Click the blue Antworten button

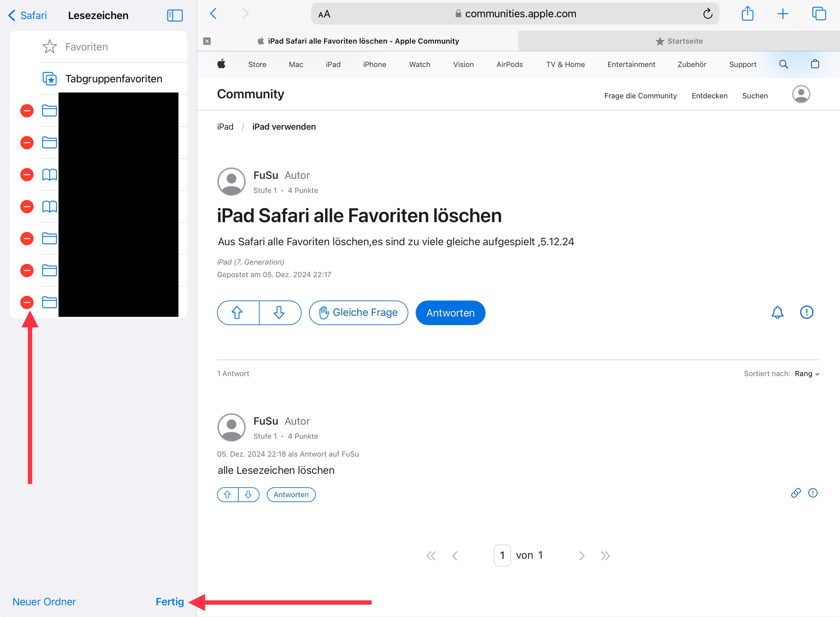click(x=450, y=313)
